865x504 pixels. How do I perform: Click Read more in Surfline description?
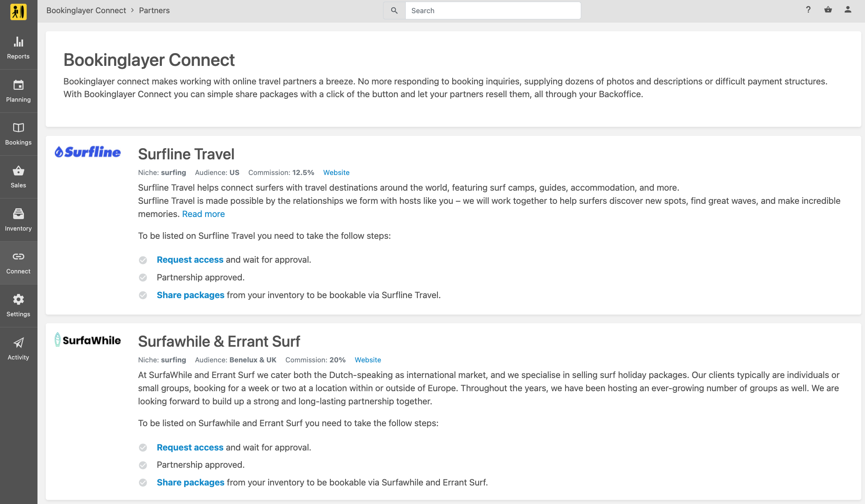(x=203, y=214)
